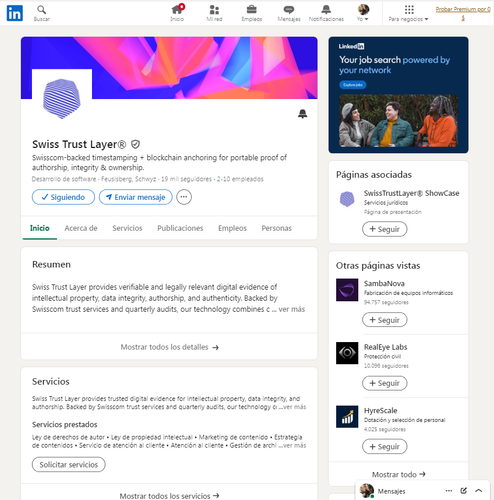
Task: Expand the Para negocios grid menu
Action: (x=408, y=13)
